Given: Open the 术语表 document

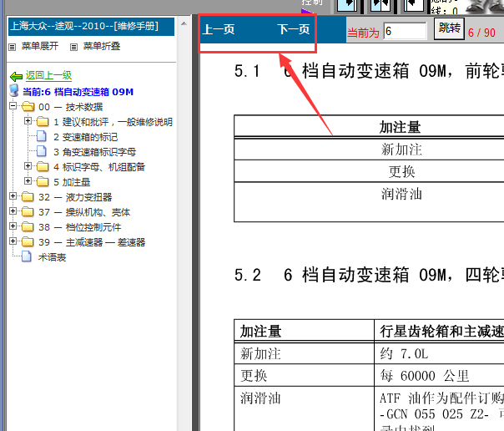Looking at the screenshot, I should click(x=52, y=257).
